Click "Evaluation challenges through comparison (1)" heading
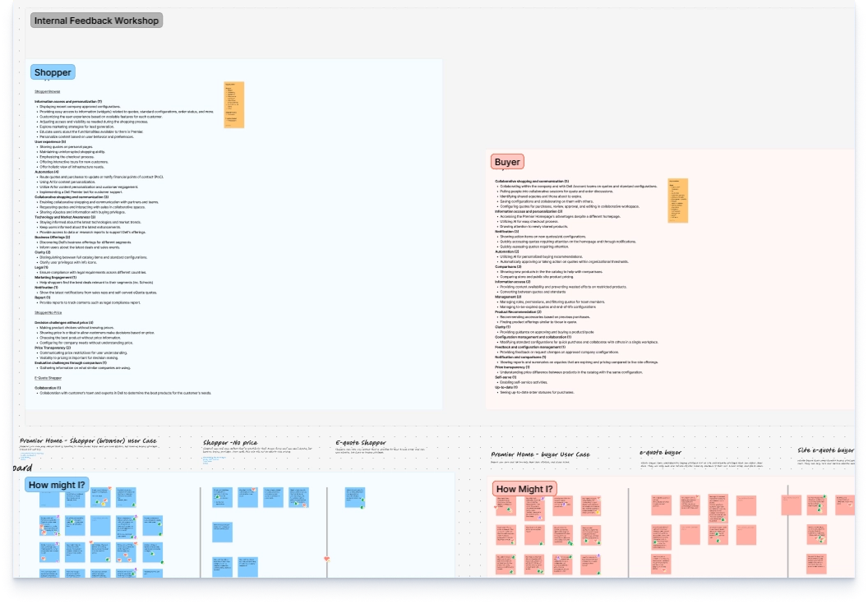The width and height of the screenshot is (868, 604). pyautogui.click(x=71, y=363)
